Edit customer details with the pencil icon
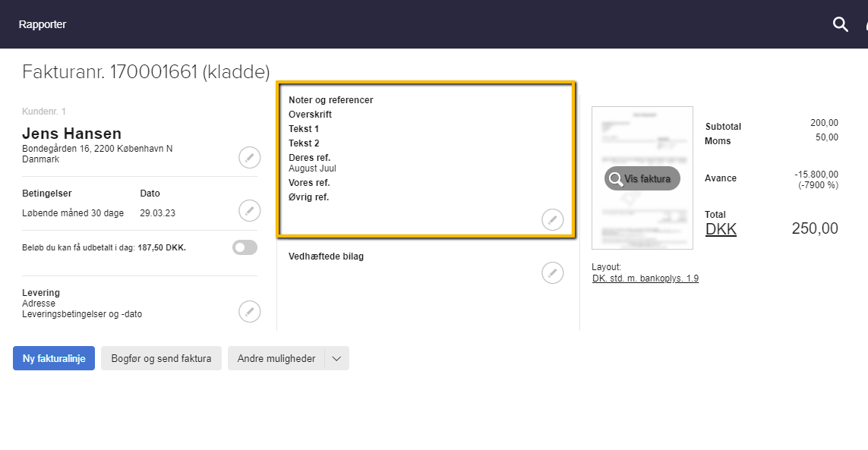 coord(250,157)
